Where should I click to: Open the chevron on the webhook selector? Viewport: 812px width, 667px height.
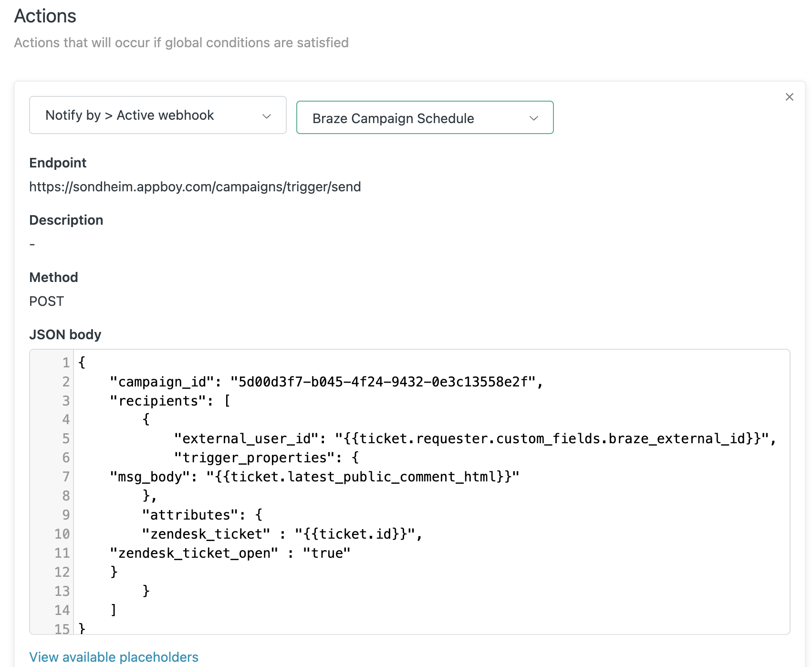[x=267, y=115]
